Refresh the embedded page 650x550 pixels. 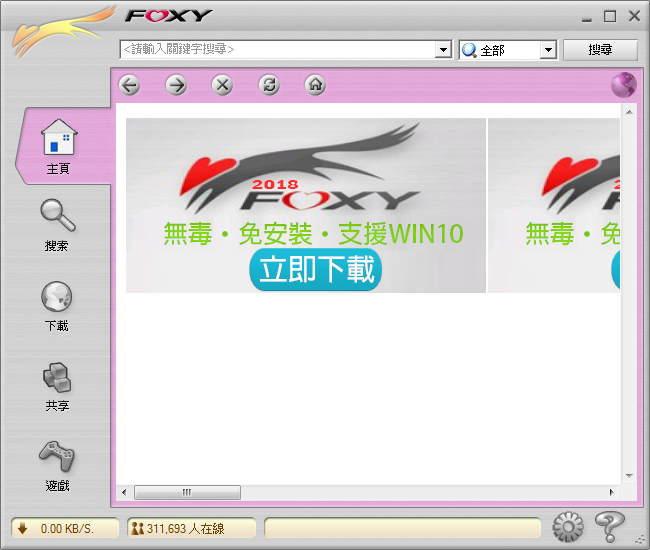coord(269,85)
